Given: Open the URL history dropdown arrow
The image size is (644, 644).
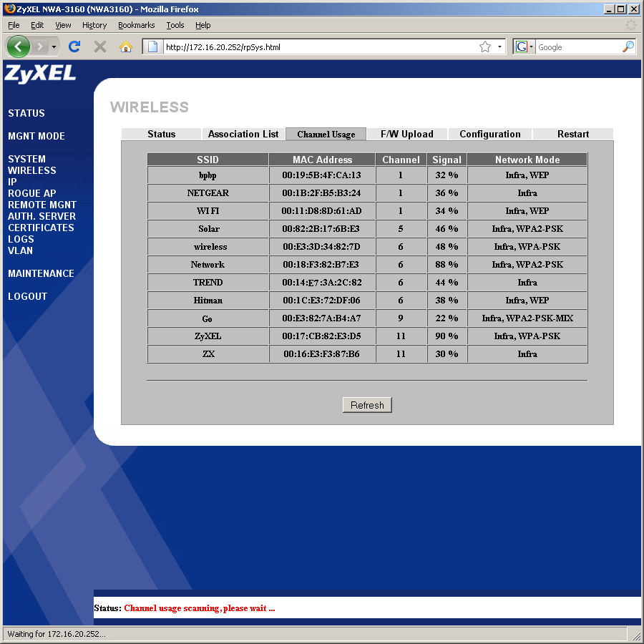Looking at the screenshot, I should click(x=499, y=47).
